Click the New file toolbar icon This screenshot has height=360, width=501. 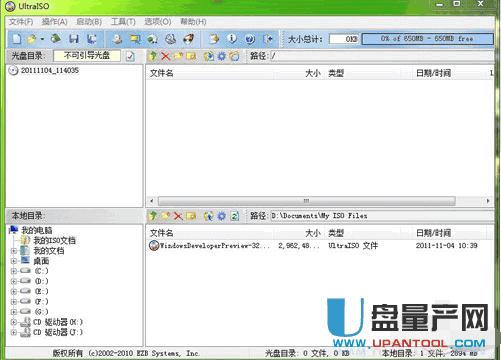[x=17, y=39]
